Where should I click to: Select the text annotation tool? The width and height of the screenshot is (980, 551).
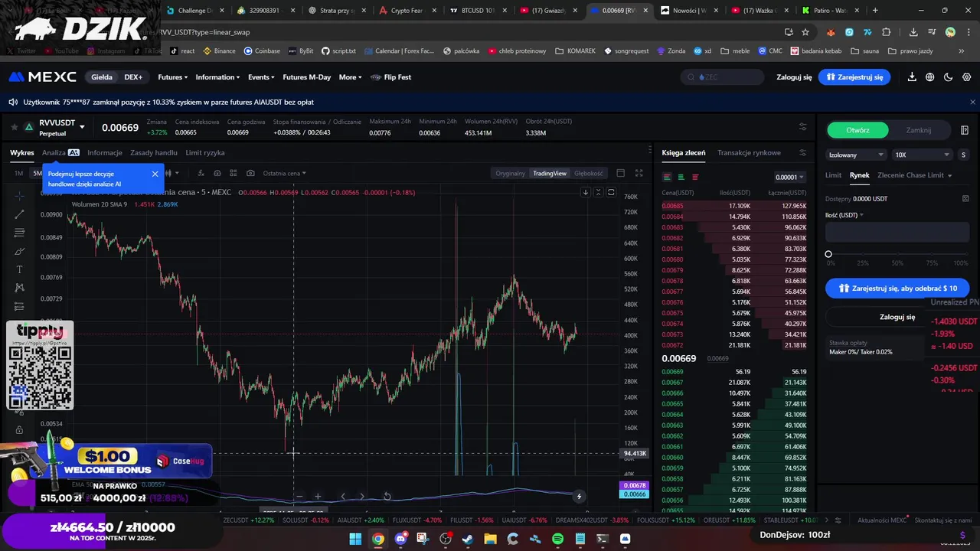click(20, 269)
